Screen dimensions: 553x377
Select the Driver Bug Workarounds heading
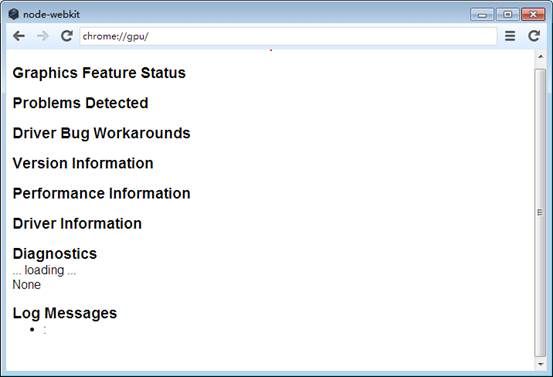102,133
